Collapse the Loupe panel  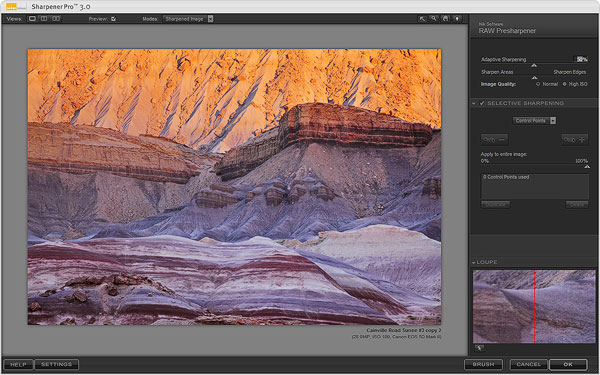click(474, 262)
